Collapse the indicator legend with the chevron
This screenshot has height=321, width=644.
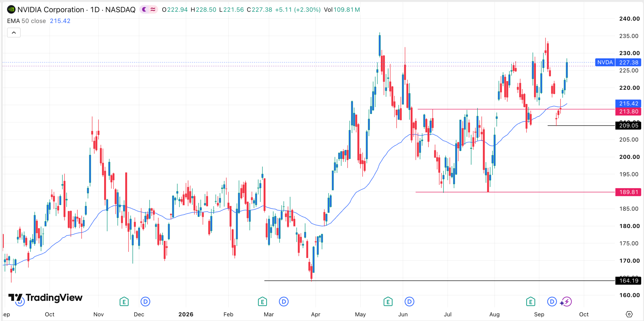click(x=14, y=33)
